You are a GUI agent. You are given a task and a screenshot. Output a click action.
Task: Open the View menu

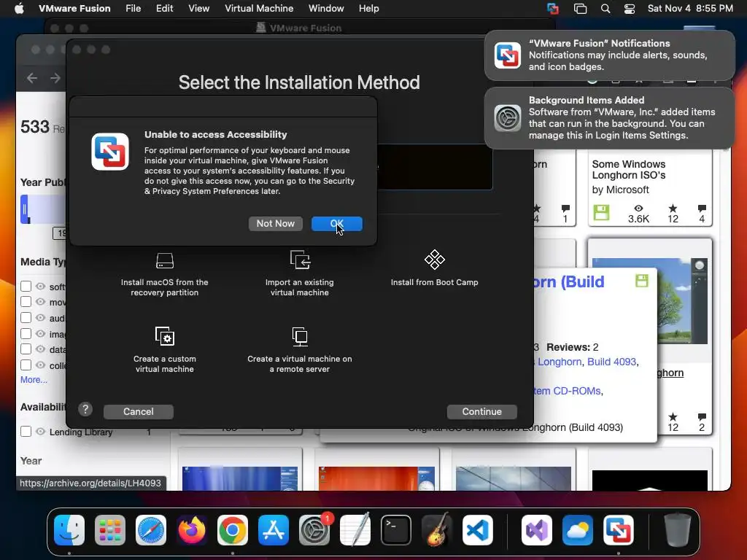[x=198, y=9]
